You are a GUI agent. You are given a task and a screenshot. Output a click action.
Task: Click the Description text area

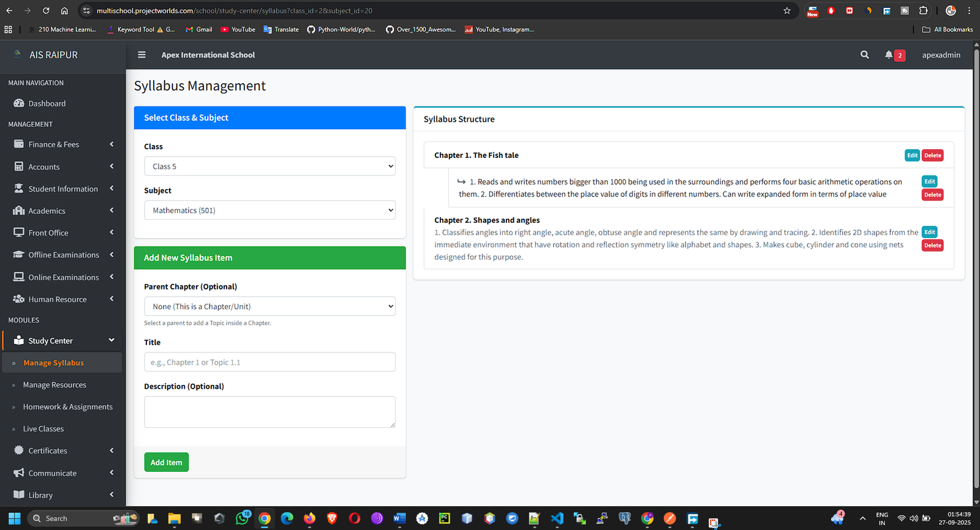click(269, 412)
